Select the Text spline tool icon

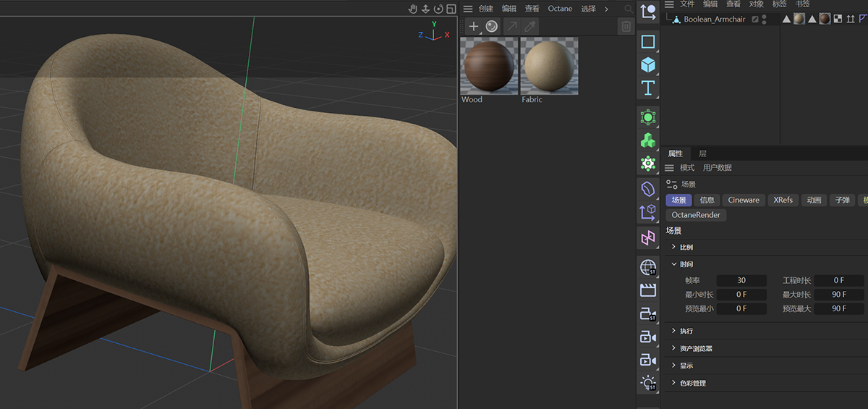[x=648, y=88]
